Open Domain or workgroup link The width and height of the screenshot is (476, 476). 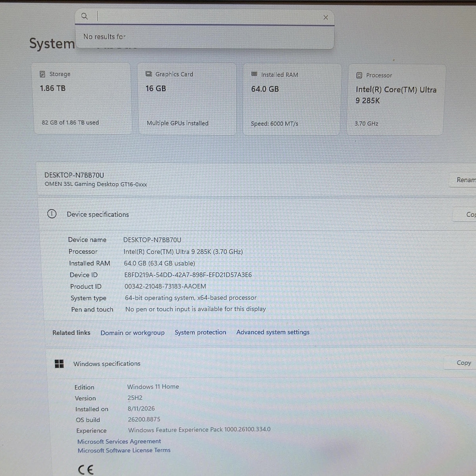[132, 333]
